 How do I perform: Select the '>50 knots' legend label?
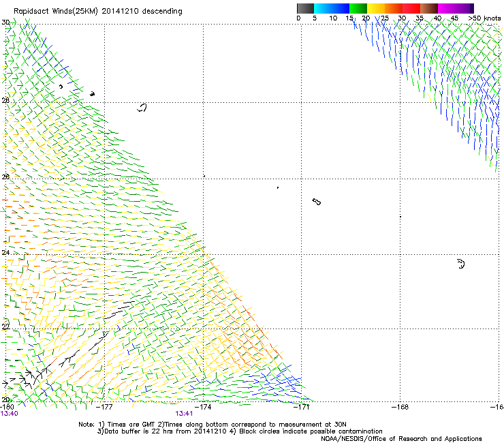484,18
